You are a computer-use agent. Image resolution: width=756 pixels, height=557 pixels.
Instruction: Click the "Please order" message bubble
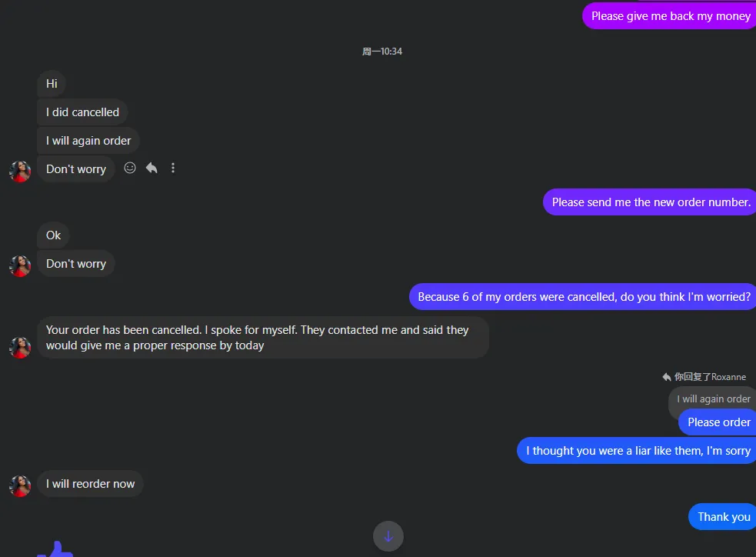718,422
